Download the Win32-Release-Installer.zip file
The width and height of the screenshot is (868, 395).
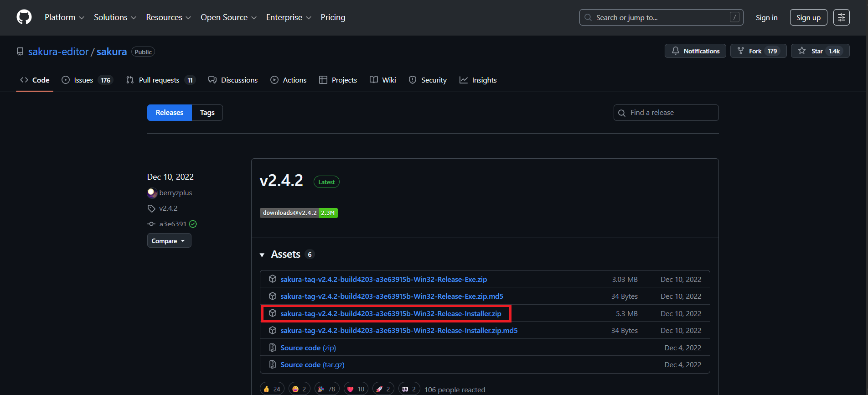391,314
